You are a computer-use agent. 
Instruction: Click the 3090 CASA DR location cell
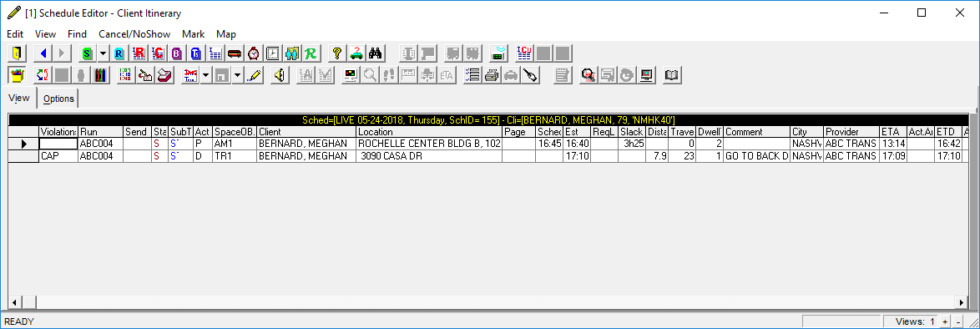point(429,156)
